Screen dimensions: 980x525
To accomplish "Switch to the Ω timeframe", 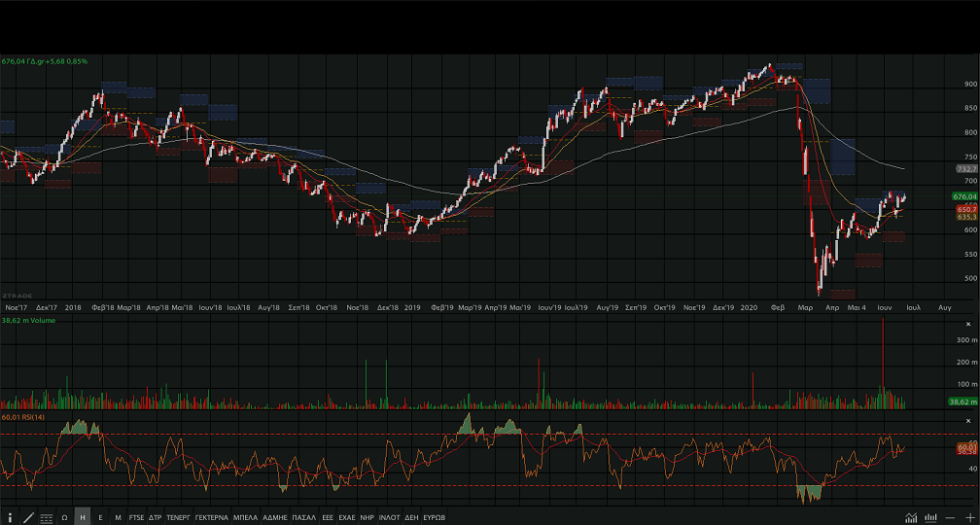I will 64,517.
